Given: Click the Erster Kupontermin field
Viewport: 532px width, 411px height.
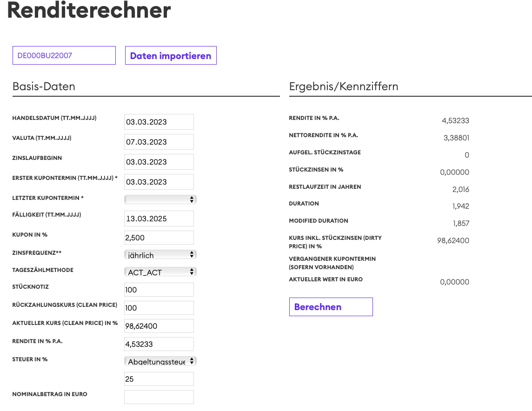Looking at the screenshot, I should pyautogui.click(x=159, y=182).
